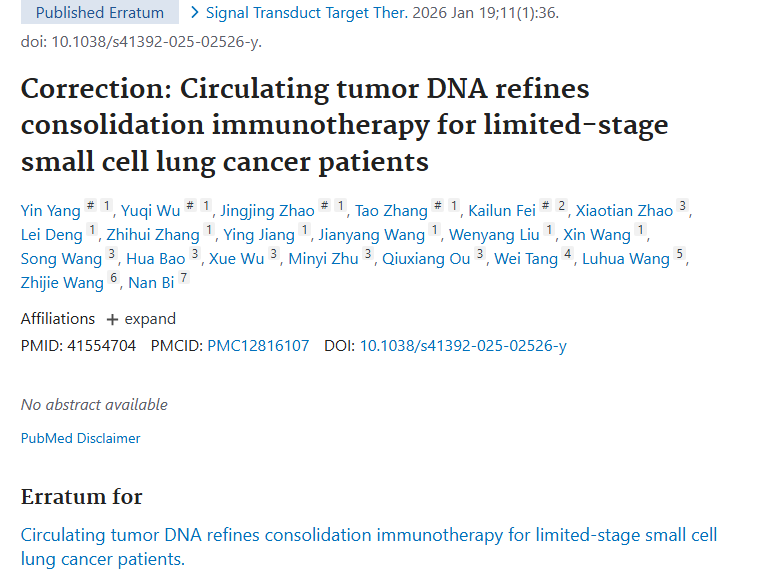Click affiliation superscript 3 after Xiaotian Zhao
Image resolution: width=760 pixels, height=570 pixels.
pyautogui.click(x=683, y=207)
